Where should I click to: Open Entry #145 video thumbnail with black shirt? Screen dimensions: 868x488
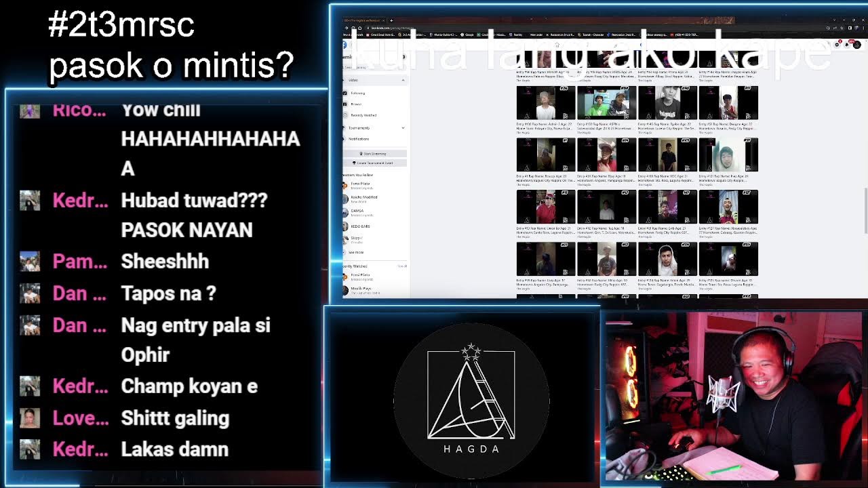[667, 103]
